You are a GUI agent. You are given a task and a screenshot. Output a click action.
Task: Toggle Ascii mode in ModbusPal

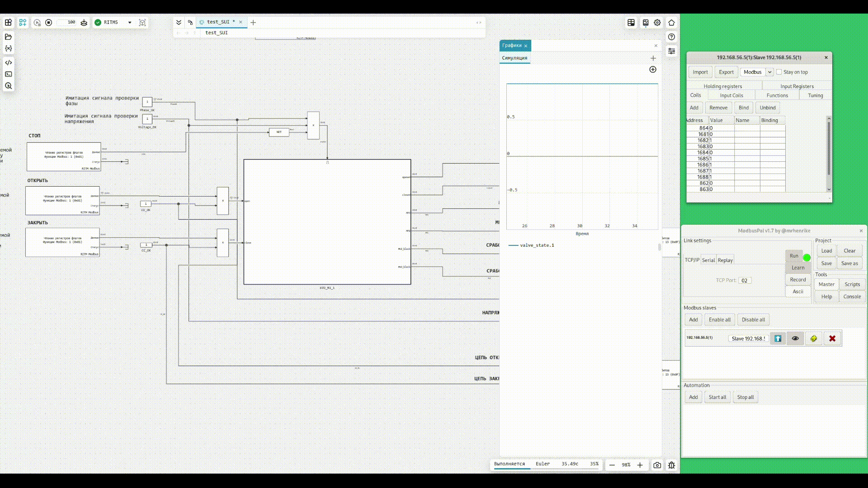point(798,291)
